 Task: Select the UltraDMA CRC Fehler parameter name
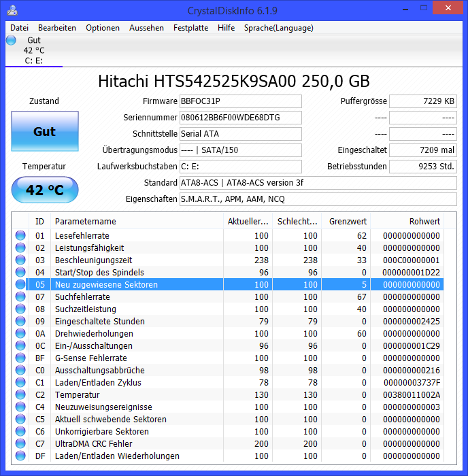pos(94,443)
